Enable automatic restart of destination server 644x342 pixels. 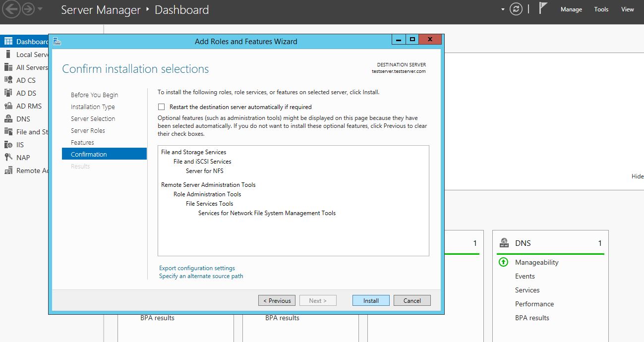coord(161,107)
